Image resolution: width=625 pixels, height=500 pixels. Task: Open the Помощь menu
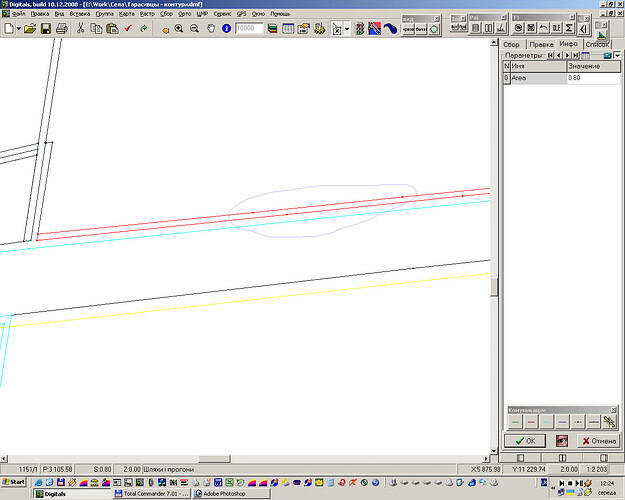click(280, 14)
